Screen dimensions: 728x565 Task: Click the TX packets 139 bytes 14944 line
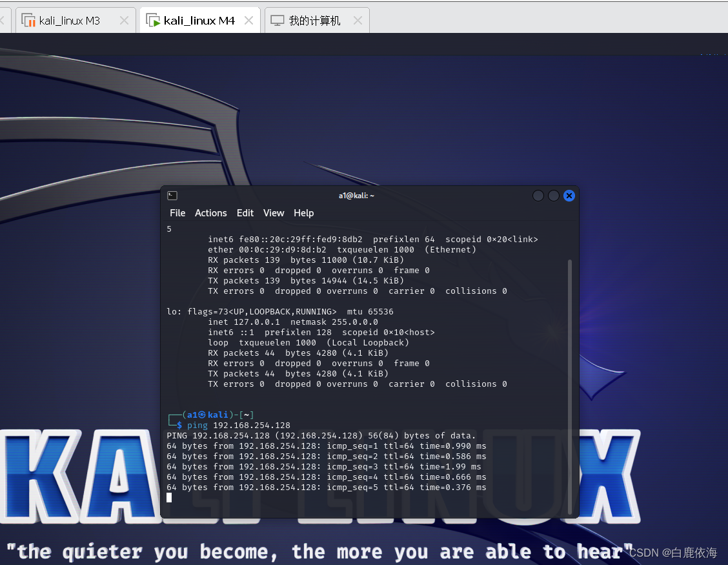click(x=306, y=281)
